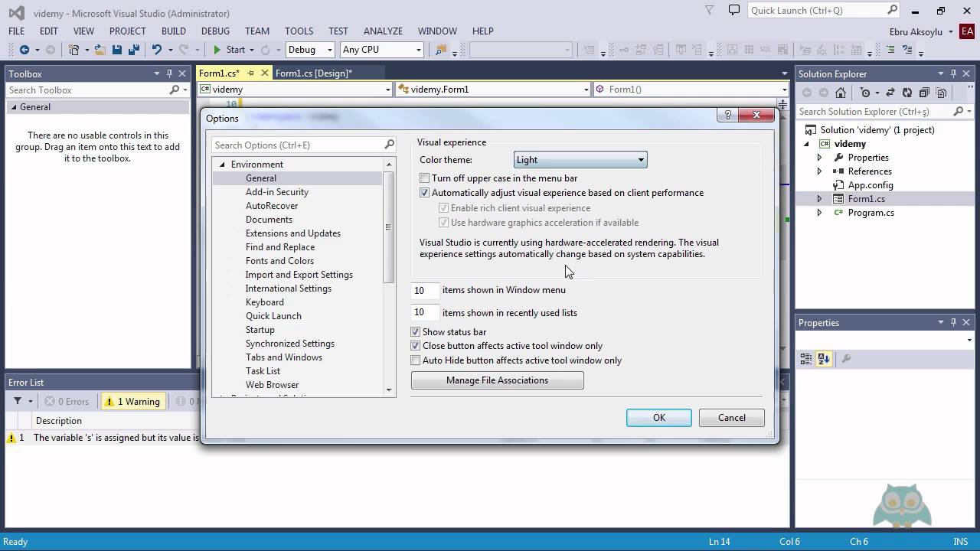Pin the Solution Explorer panel pushpin
The width and height of the screenshot is (980, 551).
coord(953,73)
